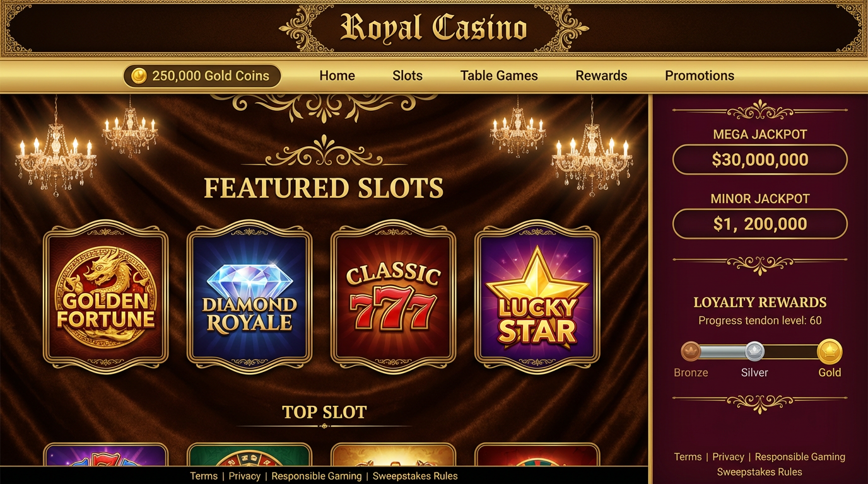Image resolution: width=868 pixels, height=484 pixels.
Task: Click the loyalty progress bar track
Action: coord(760,352)
